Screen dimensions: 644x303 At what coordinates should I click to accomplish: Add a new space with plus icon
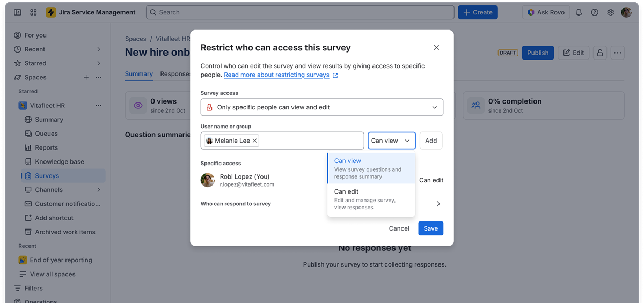coord(86,77)
